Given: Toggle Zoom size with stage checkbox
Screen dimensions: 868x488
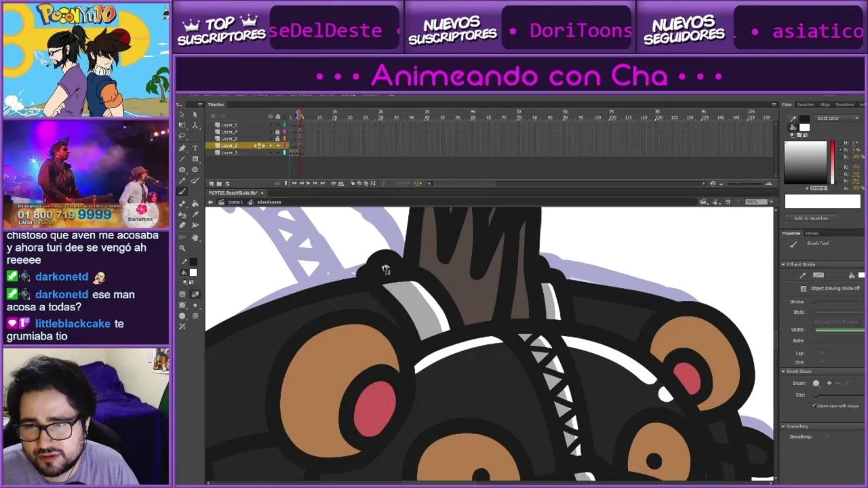Looking at the screenshot, I should (x=814, y=405).
